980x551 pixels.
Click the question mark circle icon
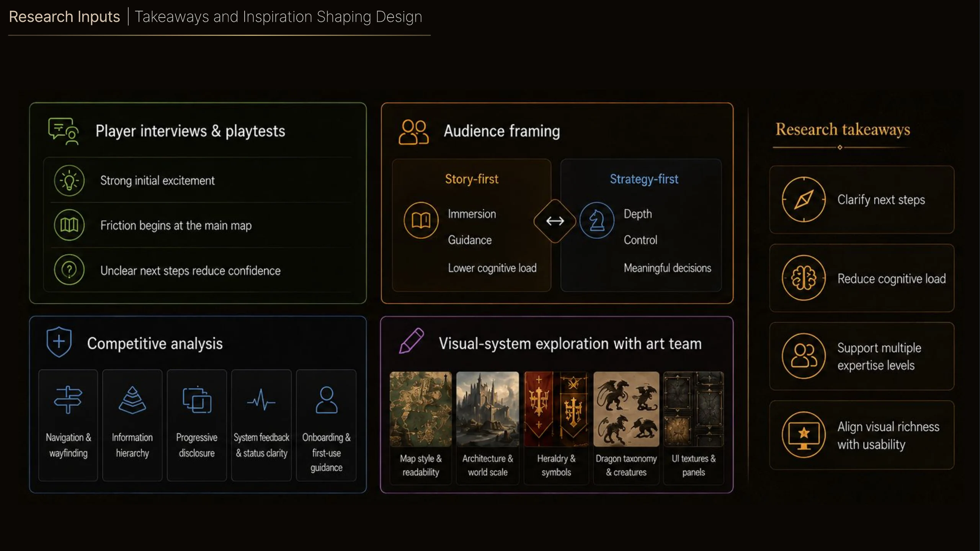click(69, 270)
